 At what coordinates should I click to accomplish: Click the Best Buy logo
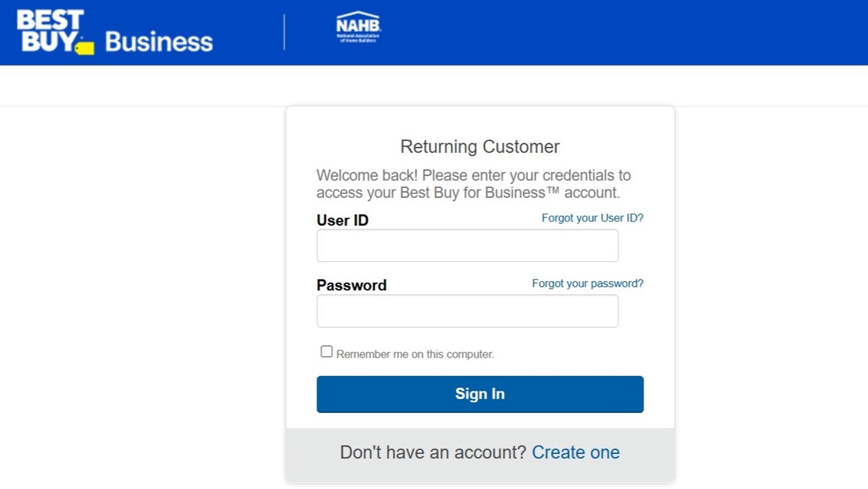point(55,32)
